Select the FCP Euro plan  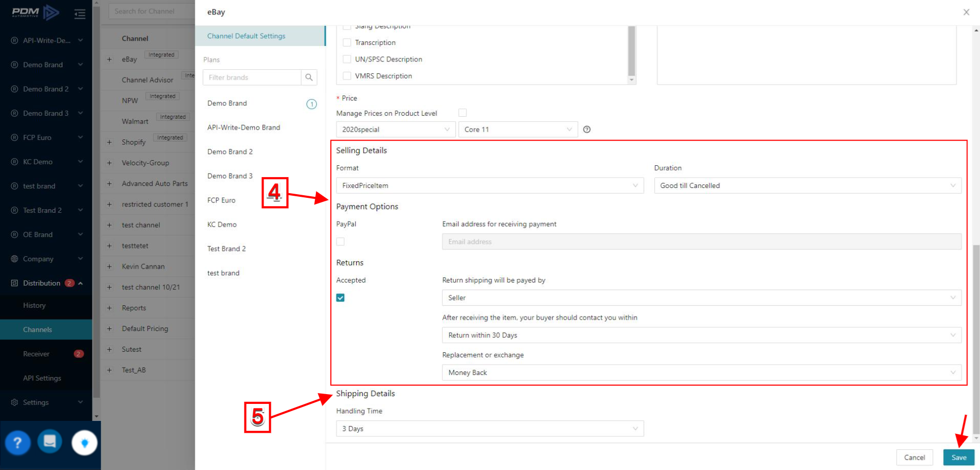tap(221, 200)
